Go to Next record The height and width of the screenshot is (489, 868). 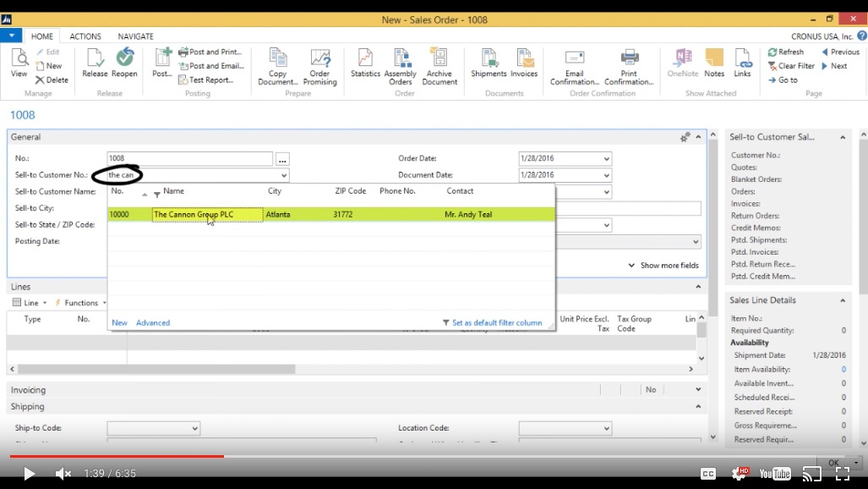834,65
